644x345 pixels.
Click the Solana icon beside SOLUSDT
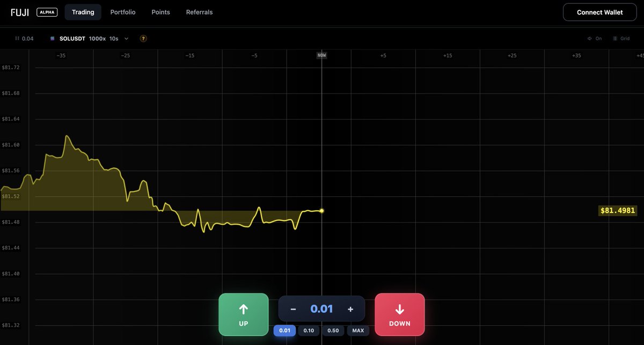(x=53, y=39)
